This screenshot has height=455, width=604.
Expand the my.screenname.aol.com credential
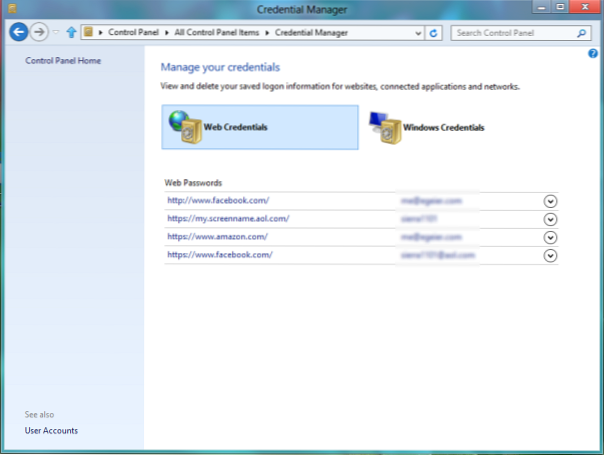[549, 219]
